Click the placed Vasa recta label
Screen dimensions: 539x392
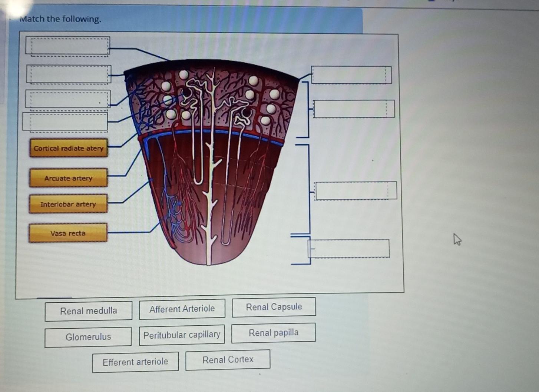coord(68,233)
